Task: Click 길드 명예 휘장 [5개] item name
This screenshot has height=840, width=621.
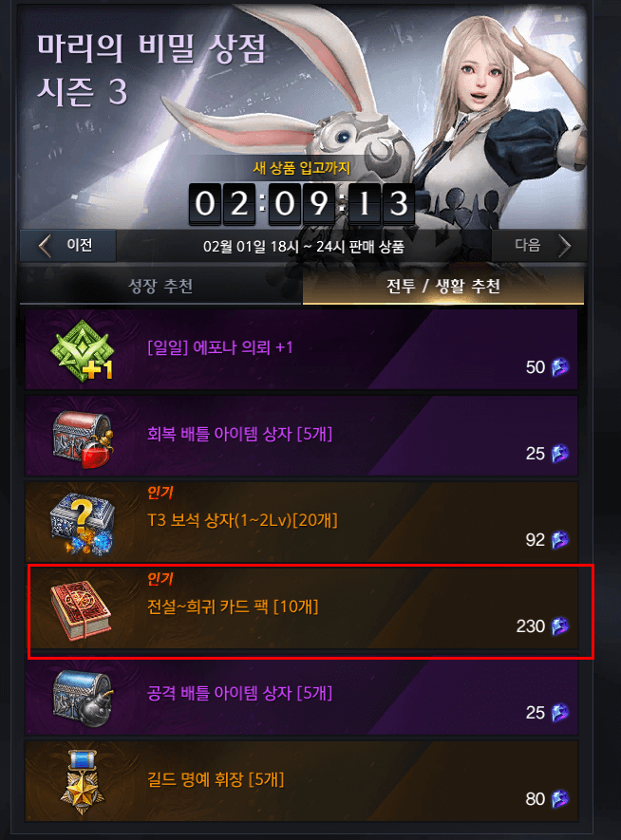Action: 216,779
